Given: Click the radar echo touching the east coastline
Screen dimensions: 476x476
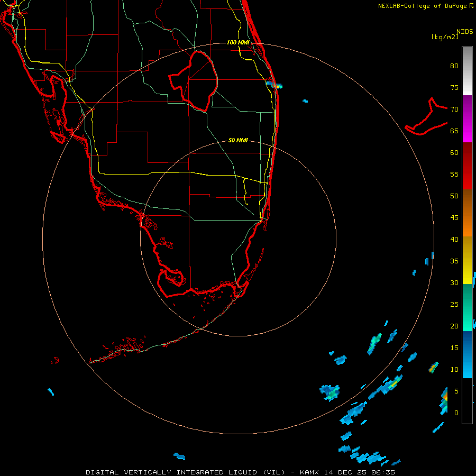Looking at the screenshot, I should pos(274,85).
